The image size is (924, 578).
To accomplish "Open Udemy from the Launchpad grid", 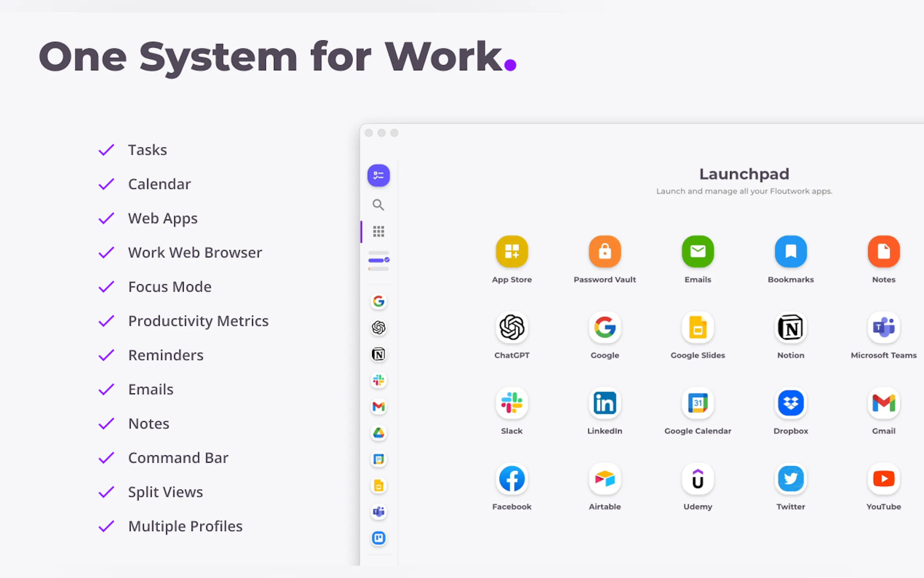I will tap(697, 479).
